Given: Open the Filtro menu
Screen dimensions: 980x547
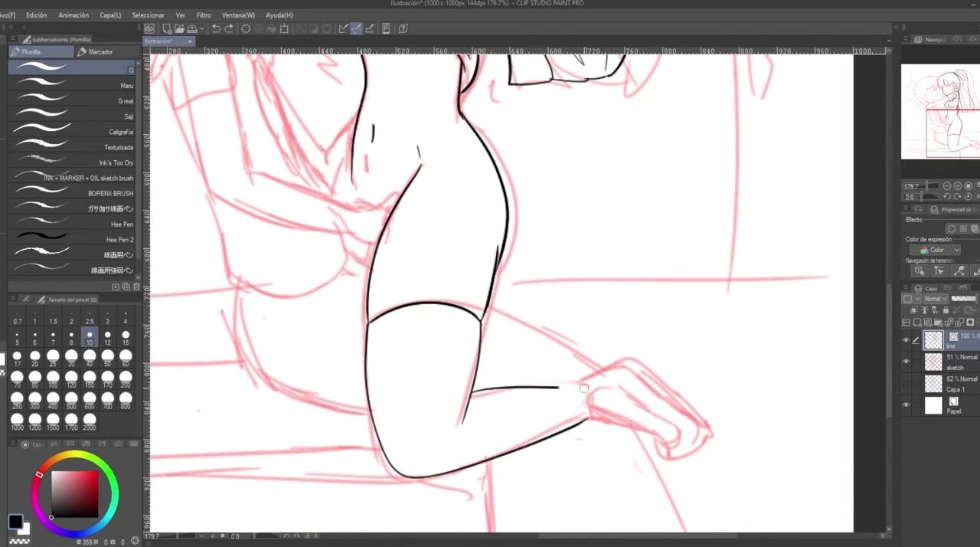Looking at the screenshot, I should (x=203, y=15).
